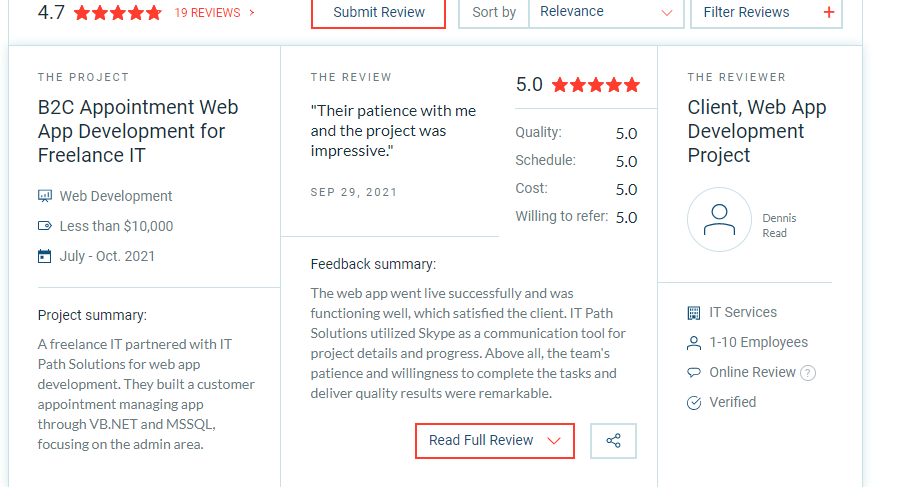This screenshot has width=911, height=487.
Task: Click the reviewer avatar icon
Action: pyautogui.click(x=719, y=220)
